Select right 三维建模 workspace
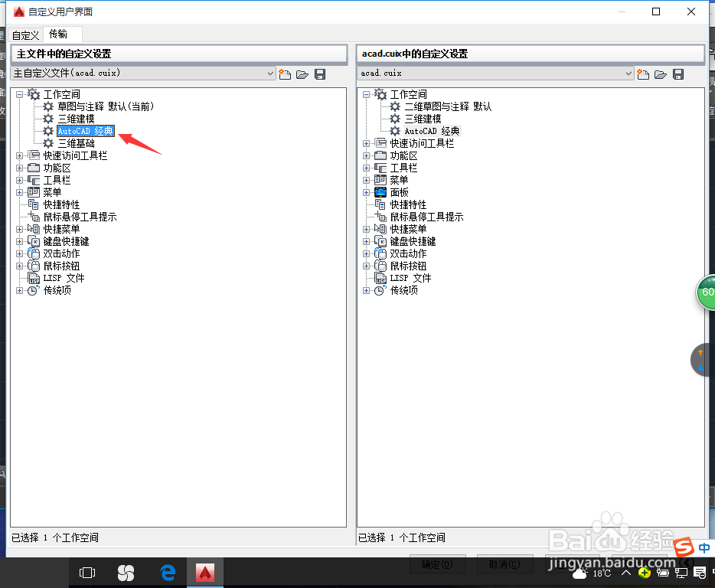Viewport: 715px width, 588px height. [423, 119]
